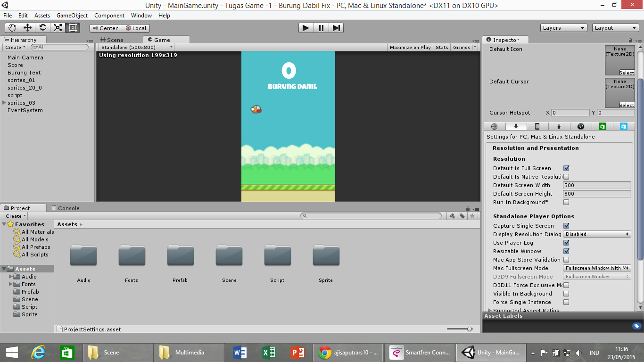The height and width of the screenshot is (362, 644).
Task: Open search-by-type filter in Project panel
Action: (452, 216)
